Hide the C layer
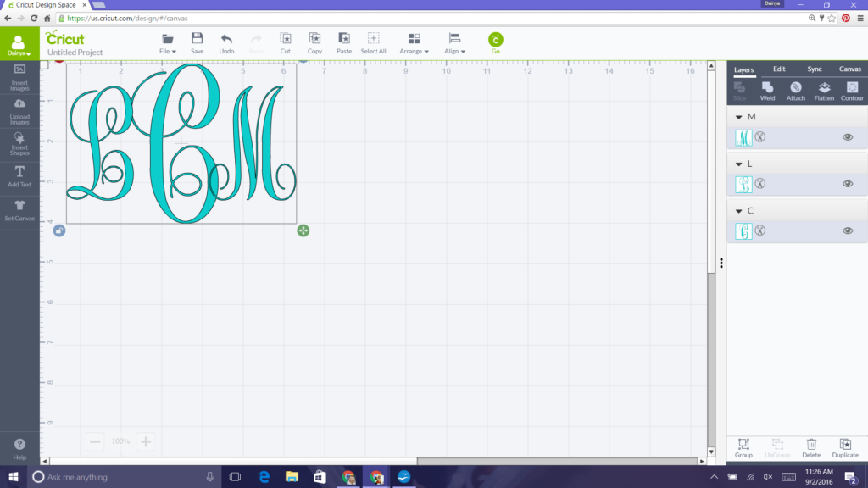This screenshot has width=868, height=488. point(848,230)
